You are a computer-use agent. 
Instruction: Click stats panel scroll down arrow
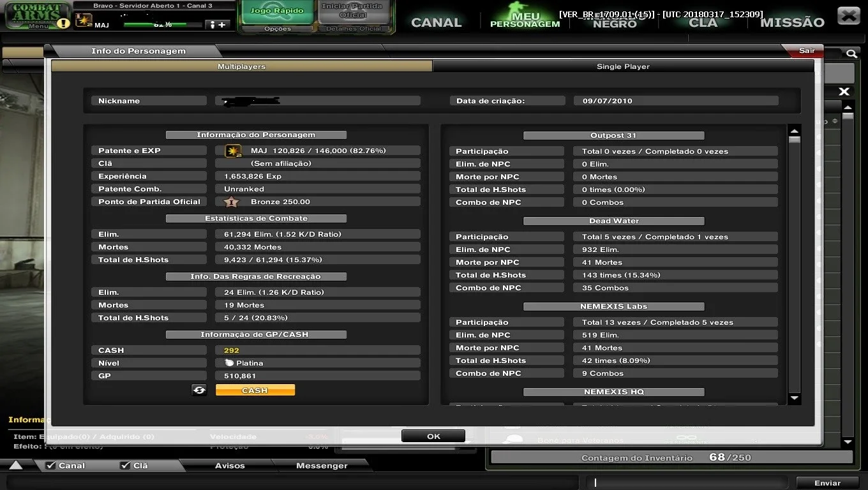(794, 398)
